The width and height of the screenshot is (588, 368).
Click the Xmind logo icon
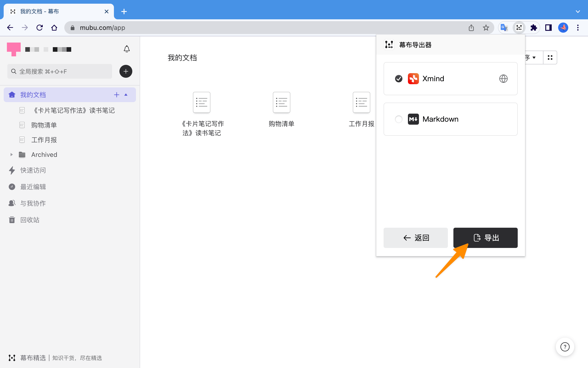pos(413,79)
